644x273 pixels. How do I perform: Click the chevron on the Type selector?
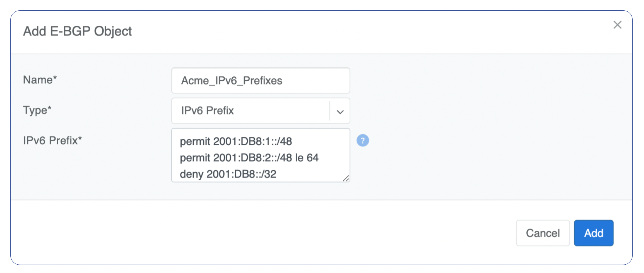[x=340, y=111]
